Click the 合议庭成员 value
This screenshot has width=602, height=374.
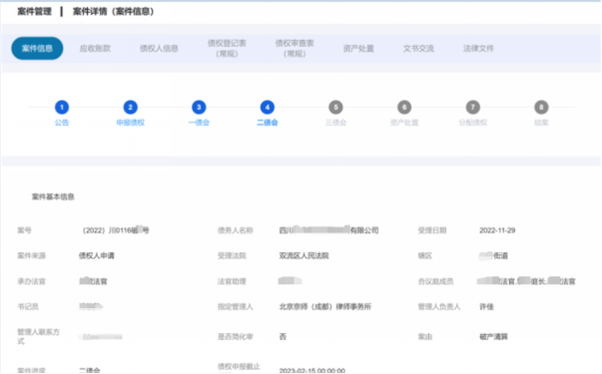[x=526, y=281]
